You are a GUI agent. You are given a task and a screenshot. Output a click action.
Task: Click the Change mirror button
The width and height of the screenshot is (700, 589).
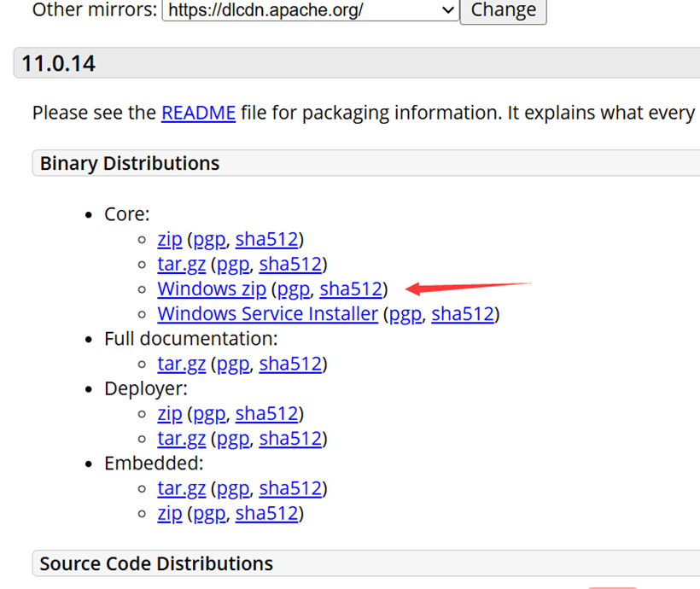tap(503, 10)
